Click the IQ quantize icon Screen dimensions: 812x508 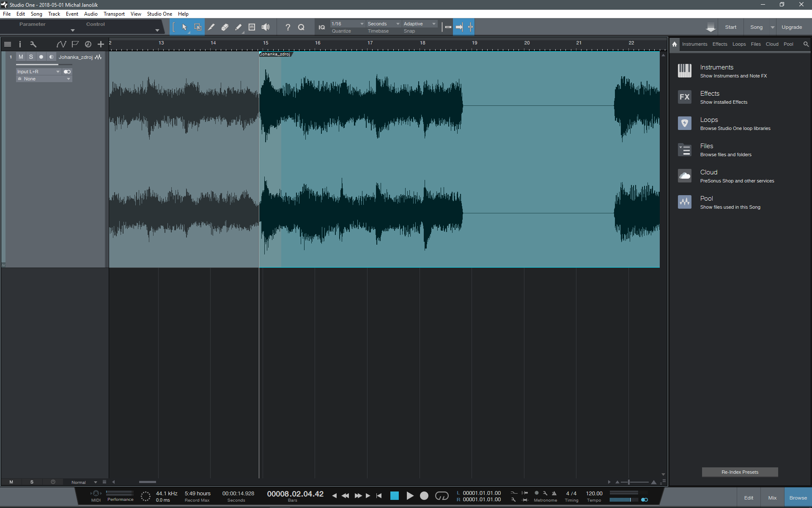click(x=322, y=27)
